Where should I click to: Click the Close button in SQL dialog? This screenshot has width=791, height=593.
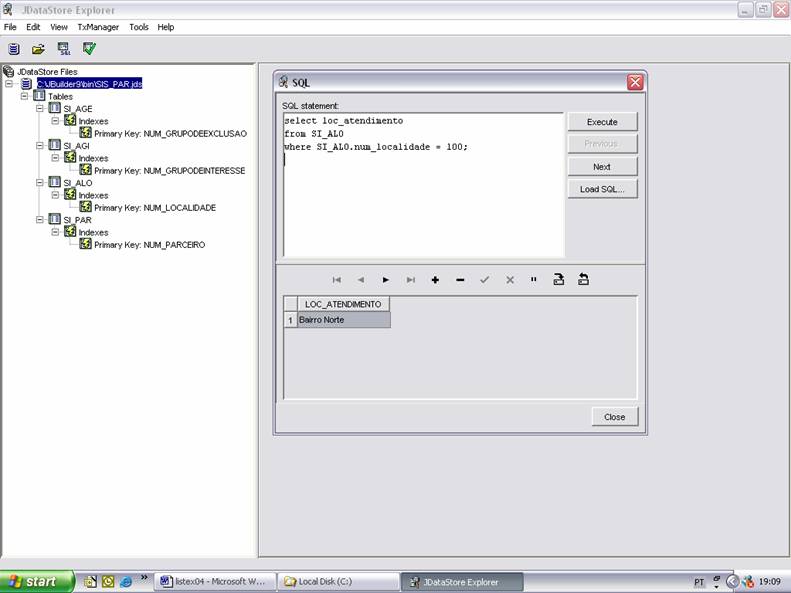(x=614, y=417)
